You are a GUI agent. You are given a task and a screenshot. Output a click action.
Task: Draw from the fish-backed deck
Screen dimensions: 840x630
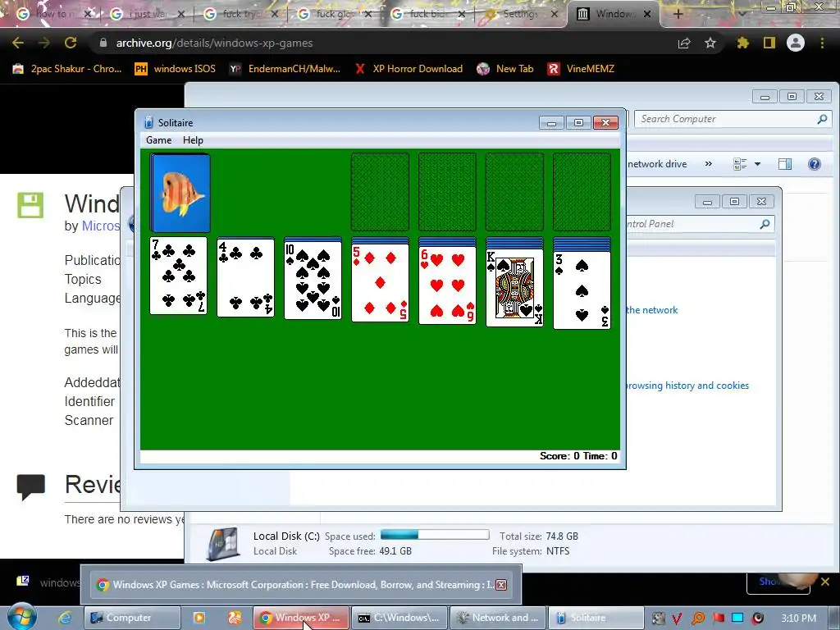pos(180,193)
